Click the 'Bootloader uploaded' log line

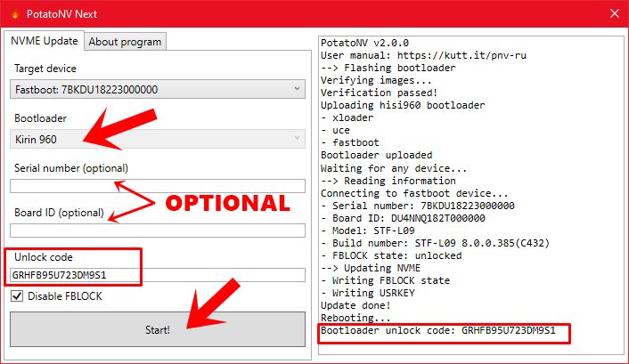376,155
